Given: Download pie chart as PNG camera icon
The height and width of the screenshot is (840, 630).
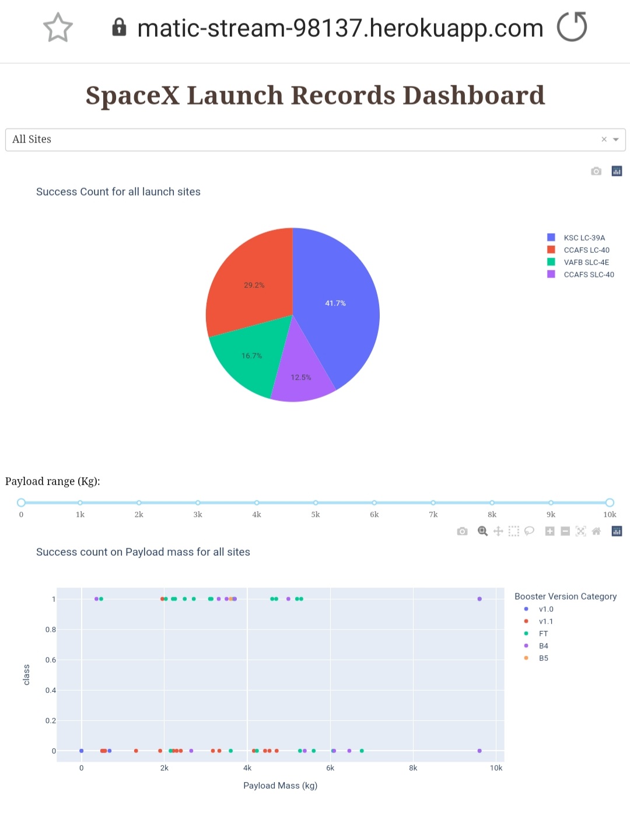Looking at the screenshot, I should click(596, 171).
